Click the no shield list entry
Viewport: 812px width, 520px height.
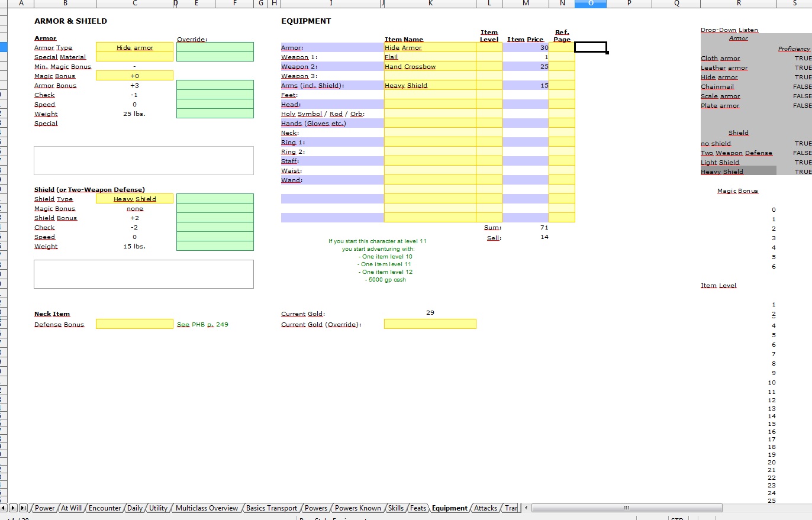[716, 143]
